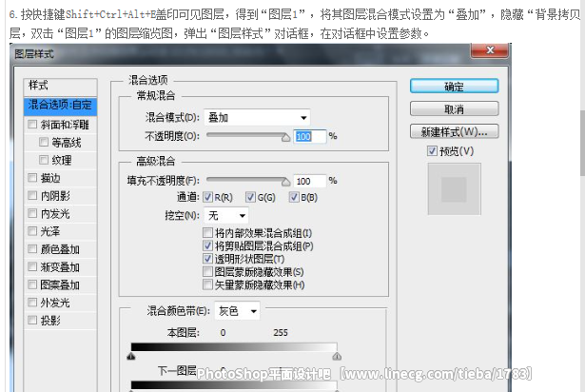This screenshot has height=392, width=585.
Task: Enable the 等高线 checkbox
Action: coord(44,142)
